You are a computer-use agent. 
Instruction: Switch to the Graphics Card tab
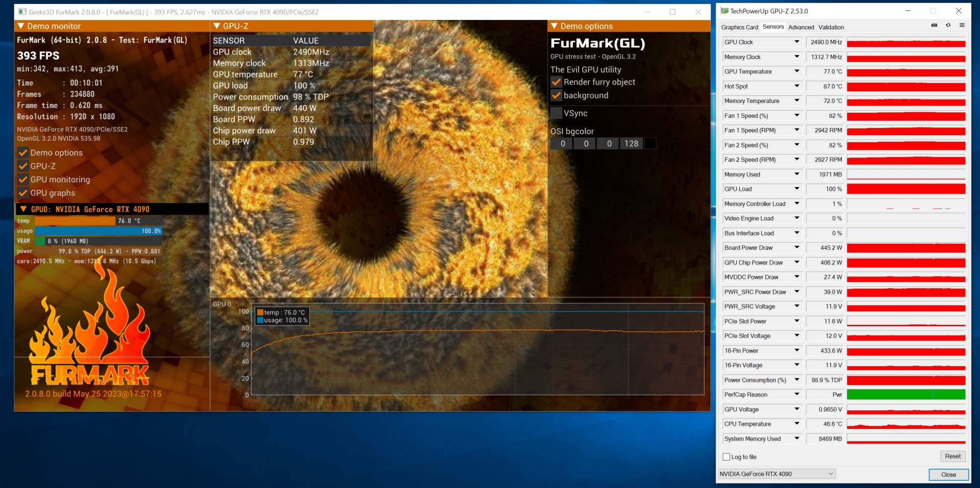point(739,28)
